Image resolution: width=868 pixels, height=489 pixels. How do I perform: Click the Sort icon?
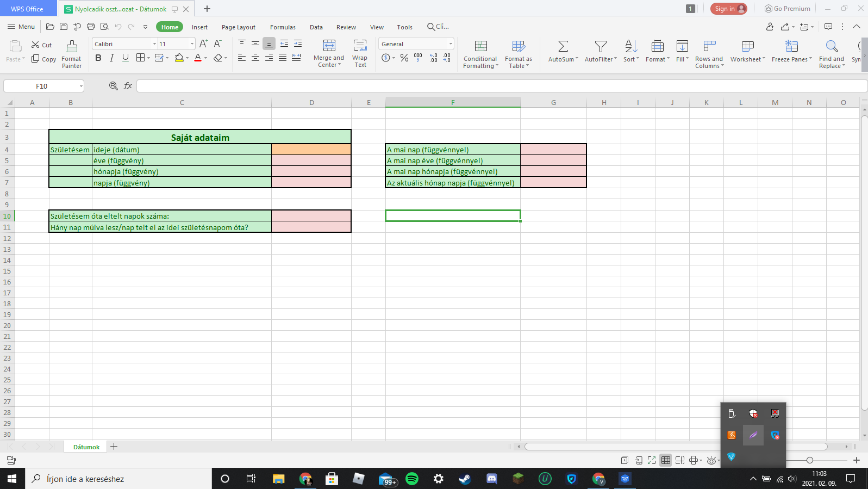pyautogui.click(x=630, y=47)
